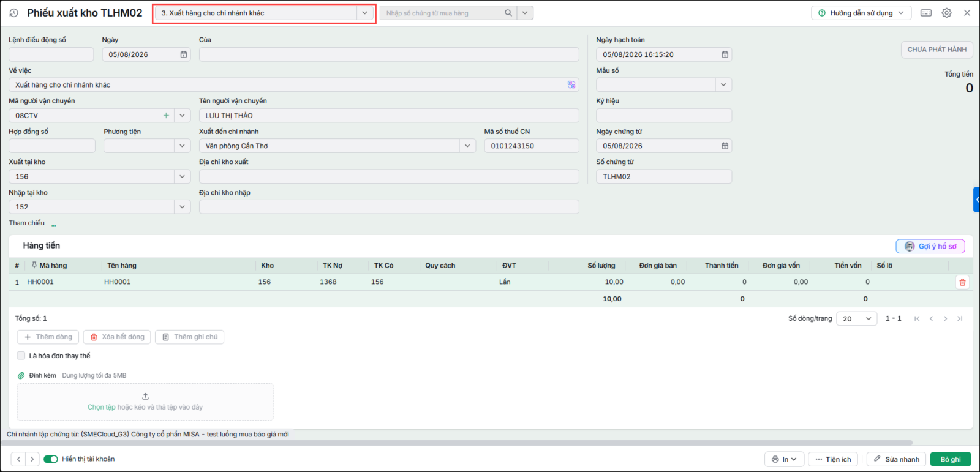Click the Số chứng từ field
Screen dimensions: 980x472
(664, 176)
